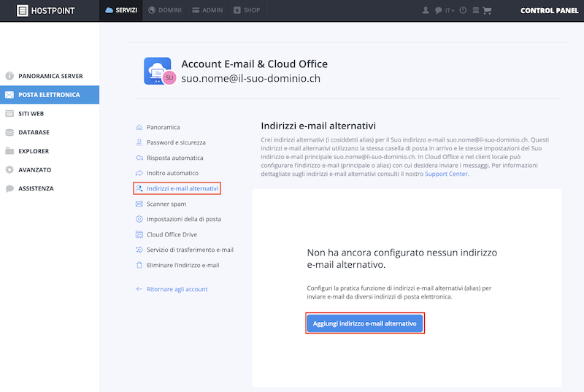The width and height of the screenshot is (584, 392).
Task: Open AVANZATO in sidebar
Action: click(x=50, y=170)
